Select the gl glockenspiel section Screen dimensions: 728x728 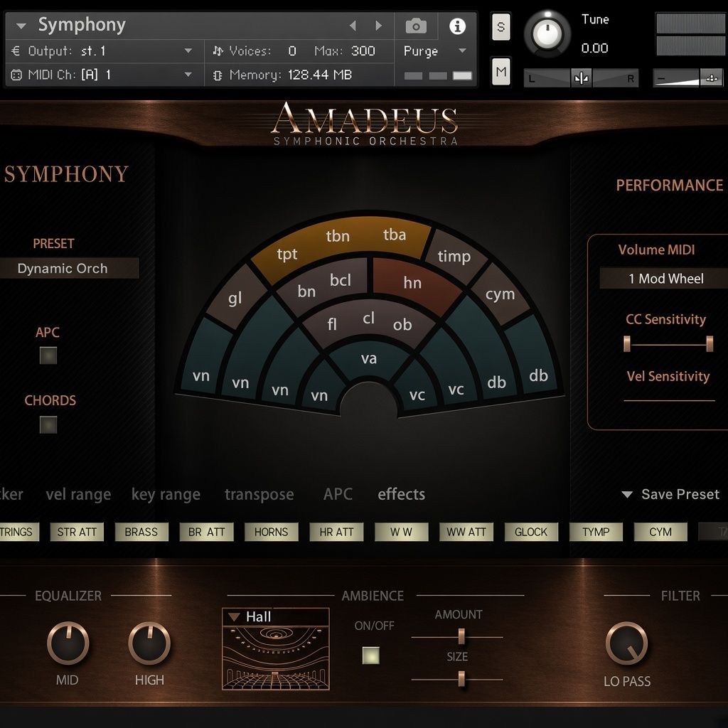(235, 298)
